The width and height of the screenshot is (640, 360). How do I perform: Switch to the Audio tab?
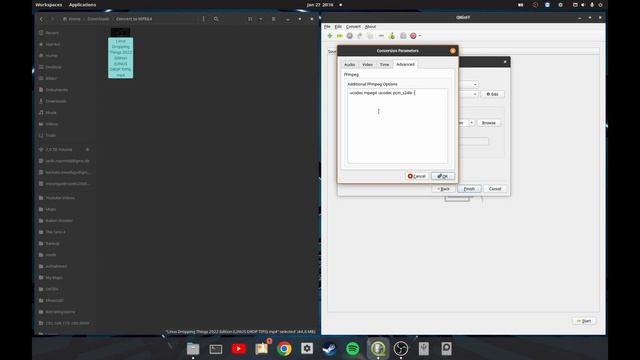click(x=349, y=64)
